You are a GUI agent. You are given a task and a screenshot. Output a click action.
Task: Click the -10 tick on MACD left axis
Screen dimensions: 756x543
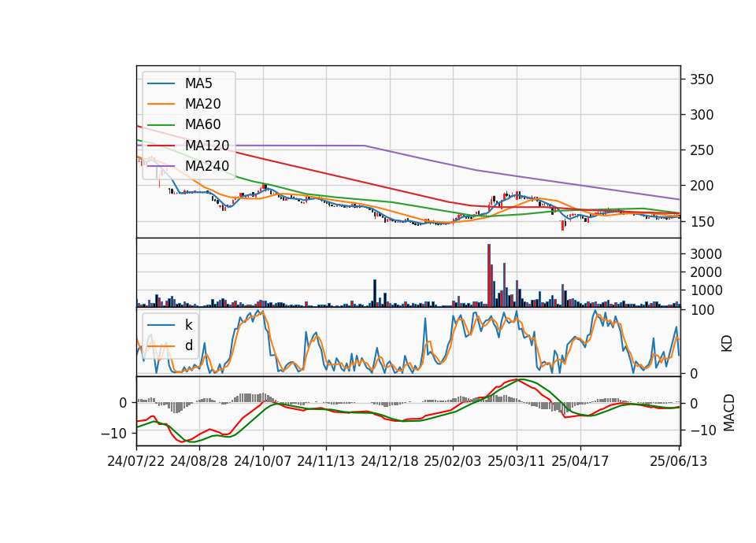(x=113, y=434)
